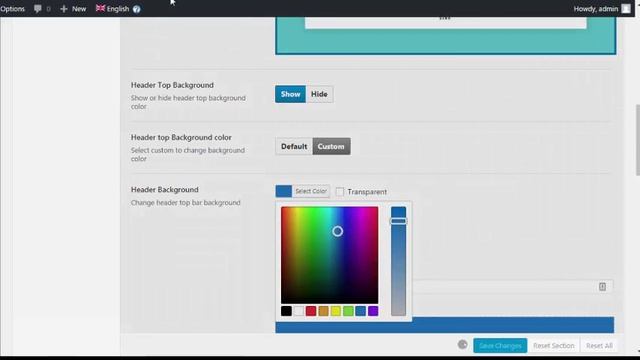Viewport: 640px width, 360px height.
Task: Set Header Top Background to Show
Action: [290, 94]
